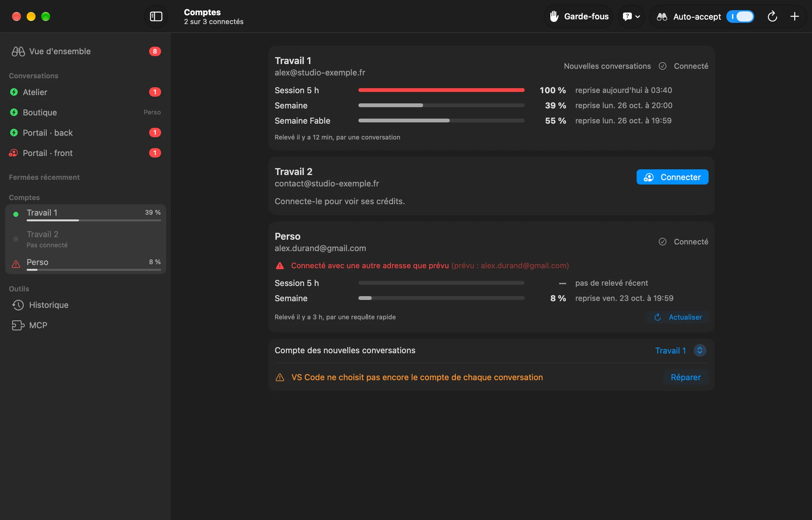The height and width of the screenshot is (520, 812).
Task: Open the Boutique conversation
Action: 86,112
